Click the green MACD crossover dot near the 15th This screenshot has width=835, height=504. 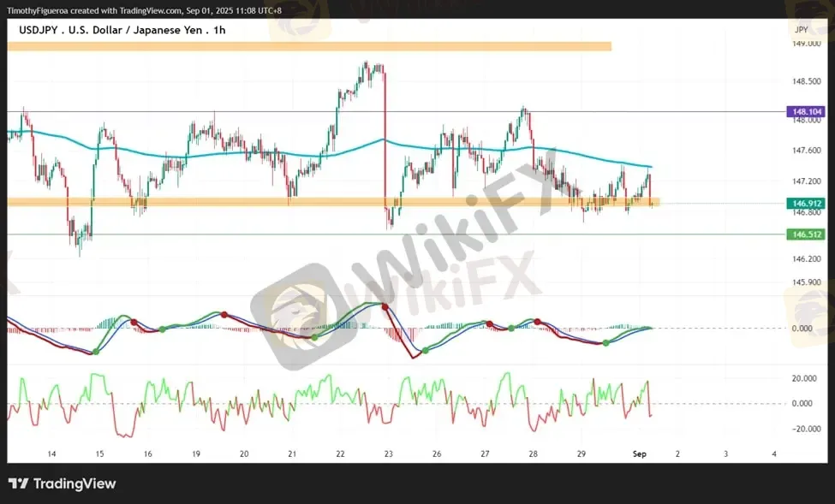(x=96, y=352)
